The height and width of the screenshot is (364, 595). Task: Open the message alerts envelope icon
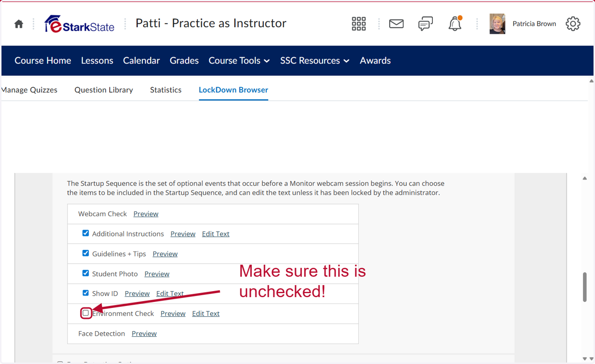396,24
